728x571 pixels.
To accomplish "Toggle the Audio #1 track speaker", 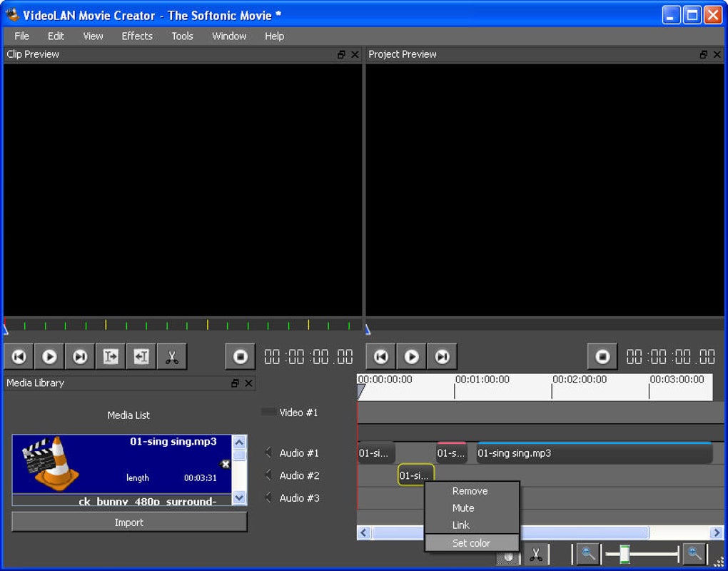I will 268,453.
